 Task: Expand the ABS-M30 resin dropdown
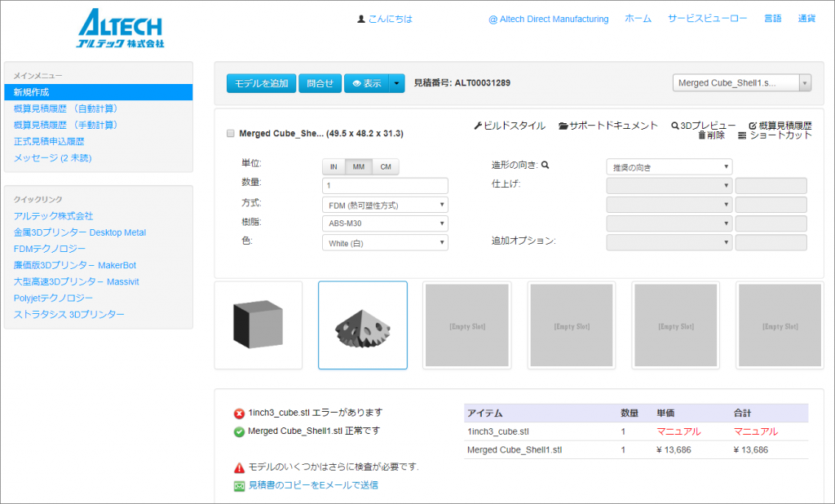[x=385, y=223]
